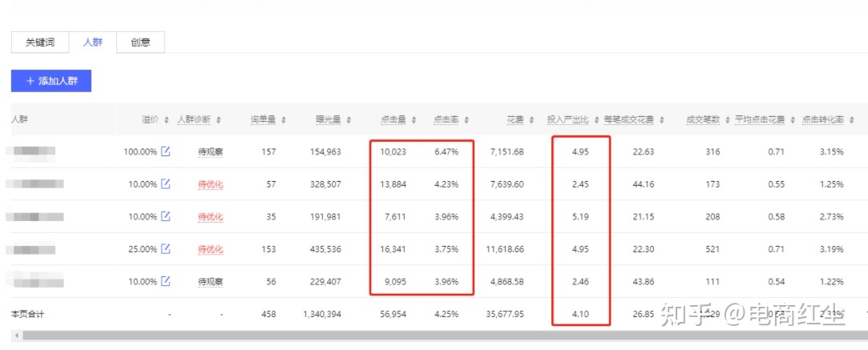868x350 pixels.
Task: Open 待优化 diagnosis in the second row
Action: (x=211, y=184)
